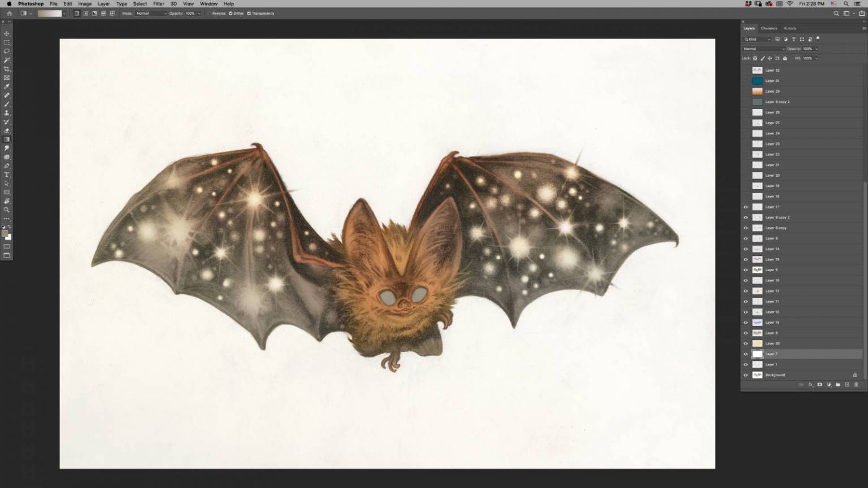Switch to the Channels tab
This screenshot has width=868, height=488.
click(769, 28)
